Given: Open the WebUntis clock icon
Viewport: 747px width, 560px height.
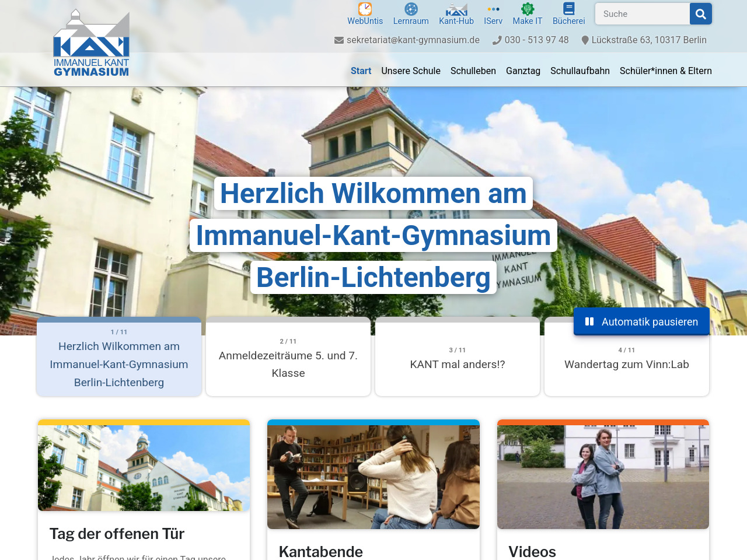Looking at the screenshot, I should point(365,9).
